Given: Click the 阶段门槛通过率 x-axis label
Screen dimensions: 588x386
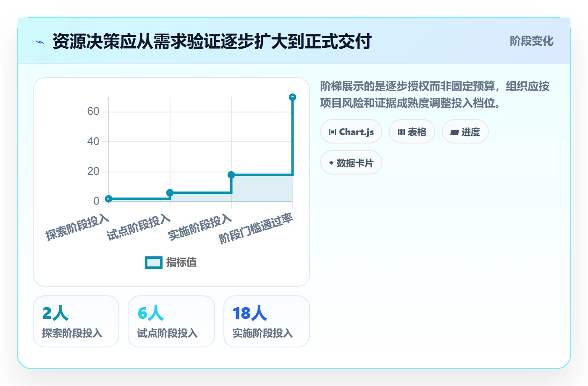Looking at the screenshot, I should pyautogui.click(x=256, y=229).
